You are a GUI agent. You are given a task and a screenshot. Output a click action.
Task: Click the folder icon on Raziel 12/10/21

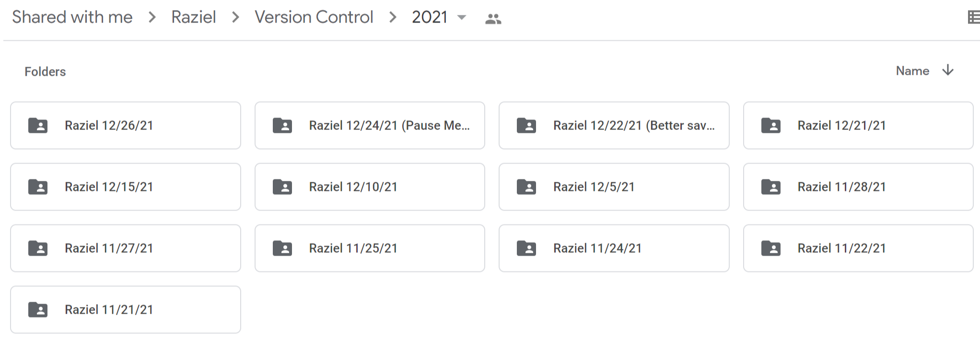pyautogui.click(x=283, y=187)
